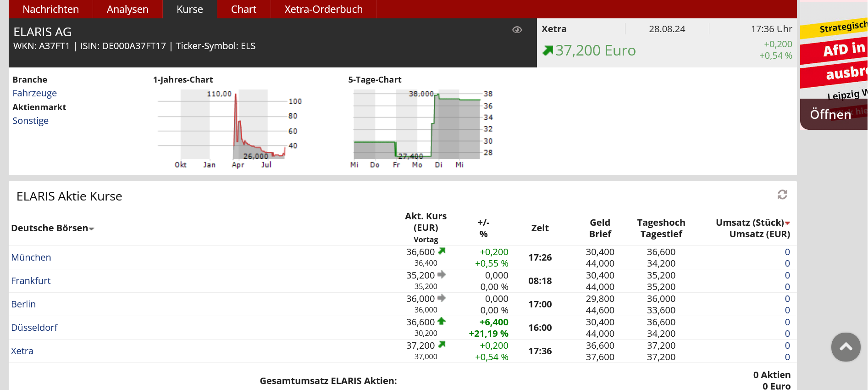Click Xetra row green trend arrow
This screenshot has height=390, width=868.
442,345
